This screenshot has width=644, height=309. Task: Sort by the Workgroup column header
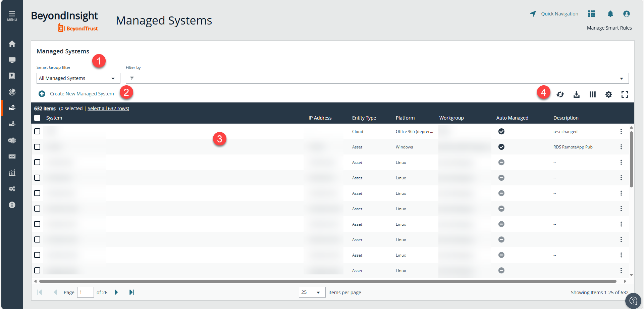tap(451, 118)
